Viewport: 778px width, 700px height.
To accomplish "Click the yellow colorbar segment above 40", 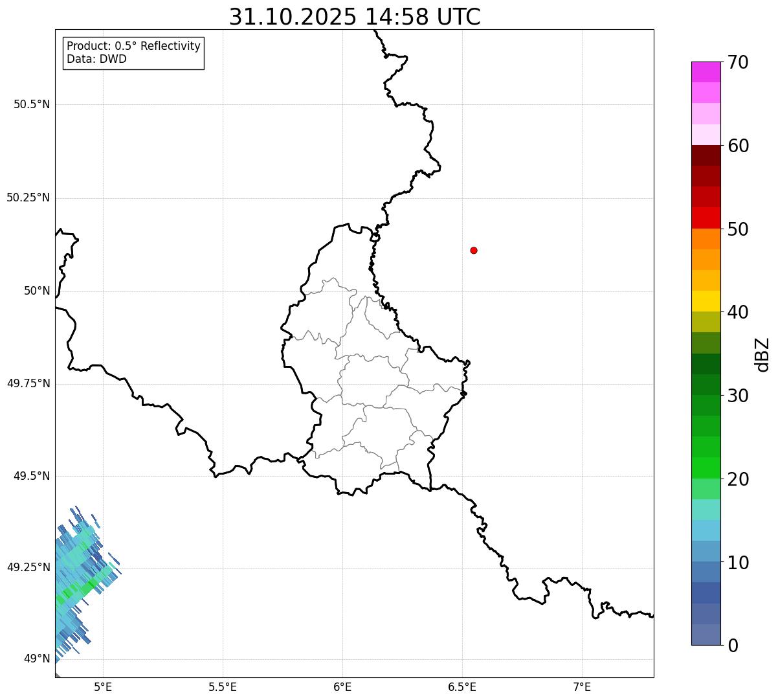I will 706,301.
